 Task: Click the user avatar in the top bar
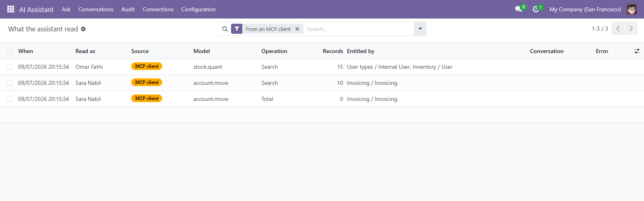[x=632, y=9]
